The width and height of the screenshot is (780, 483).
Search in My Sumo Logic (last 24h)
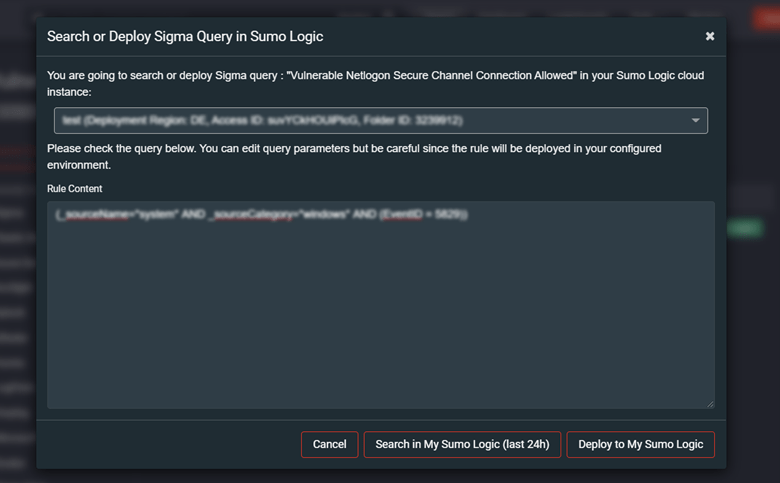click(462, 444)
